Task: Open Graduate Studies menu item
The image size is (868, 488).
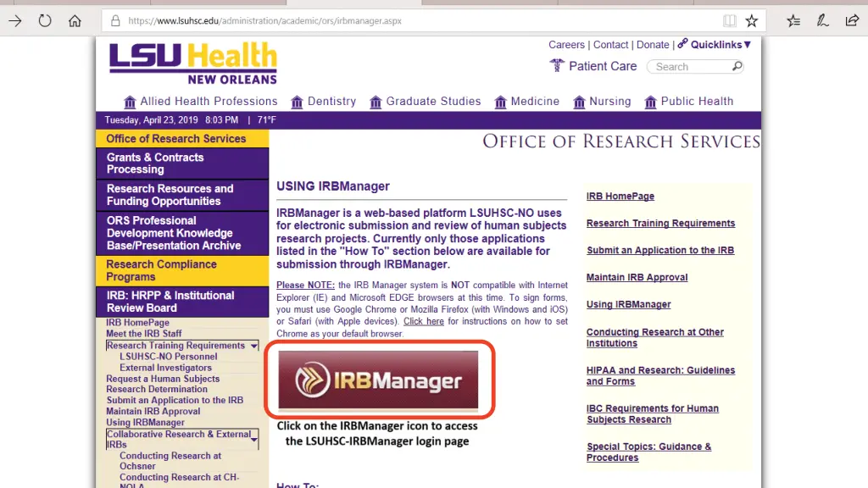Action: point(433,102)
